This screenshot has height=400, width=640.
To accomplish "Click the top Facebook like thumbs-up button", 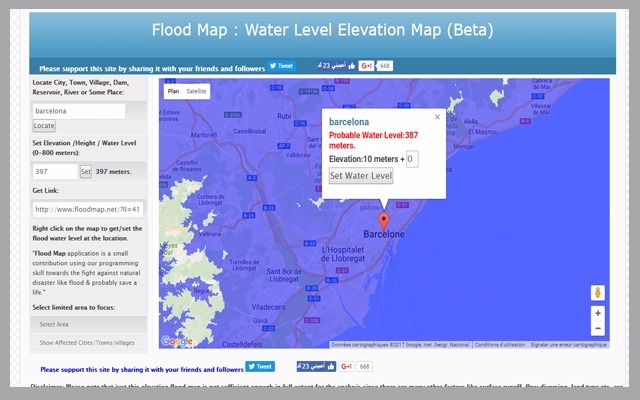I will click(x=337, y=66).
